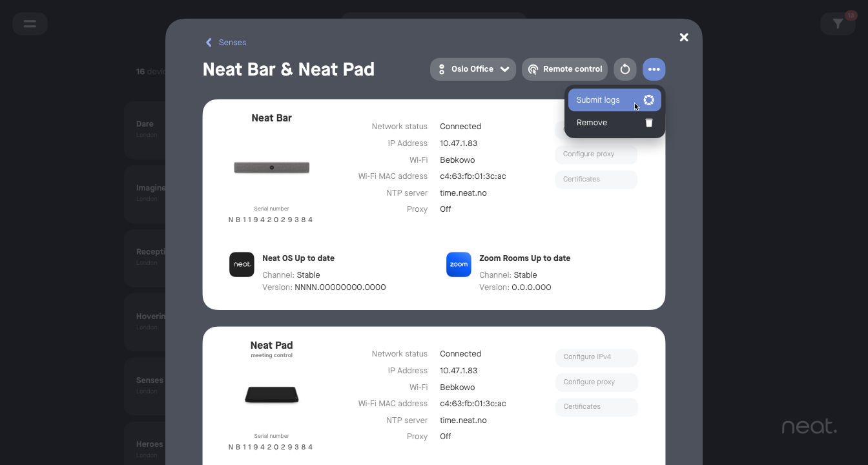
Task: Click the lifebuoy icon beside Submit logs
Action: point(648,100)
